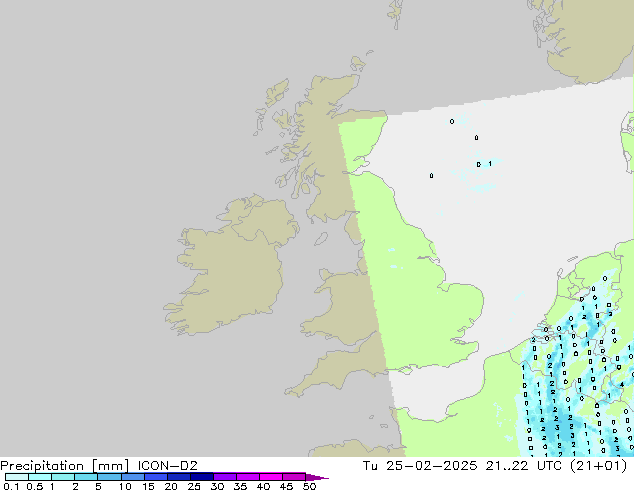Select the 35–40 mm magenta legend swatch
The image size is (634, 490).
click(x=248, y=477)
